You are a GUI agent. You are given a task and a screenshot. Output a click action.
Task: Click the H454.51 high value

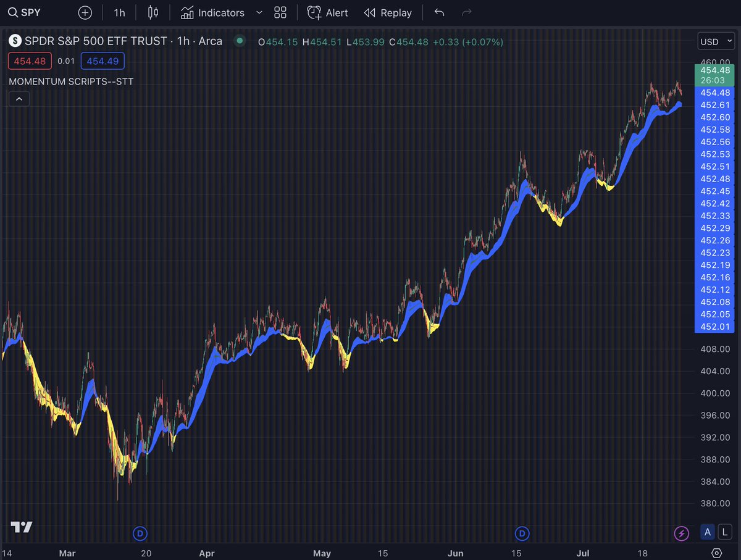tap(322, 42)
